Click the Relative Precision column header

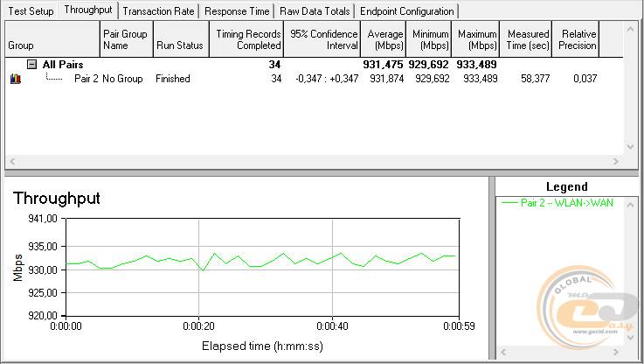pos(578,39)
